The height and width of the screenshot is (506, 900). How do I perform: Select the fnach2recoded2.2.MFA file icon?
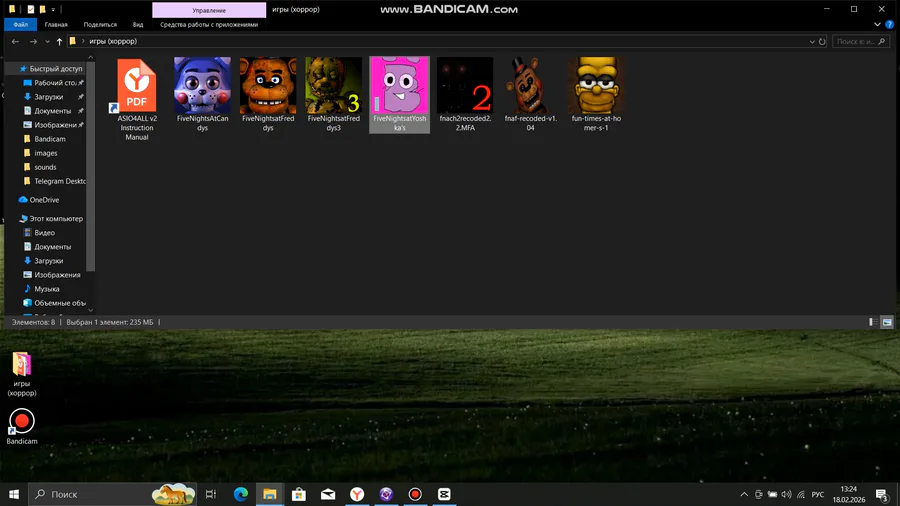(x=465, y=95)
